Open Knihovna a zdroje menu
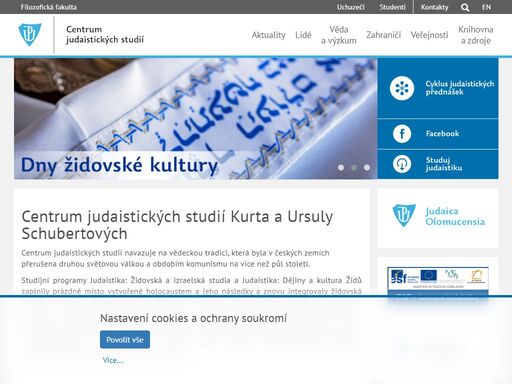Image resolution: width=512 pixels, height=384 pixels. click(x=476, y=35)
